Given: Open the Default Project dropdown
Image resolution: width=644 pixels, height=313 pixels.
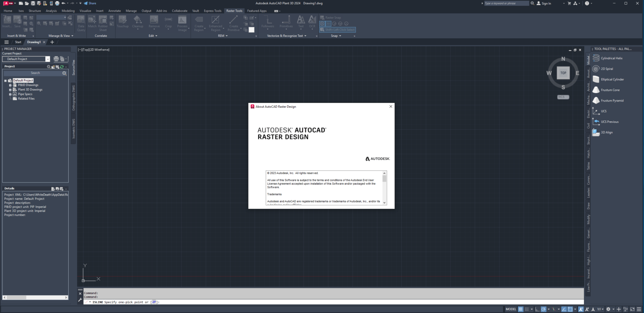Looking at the screenshot, I should pyautogui.click(x=26, y=59).
